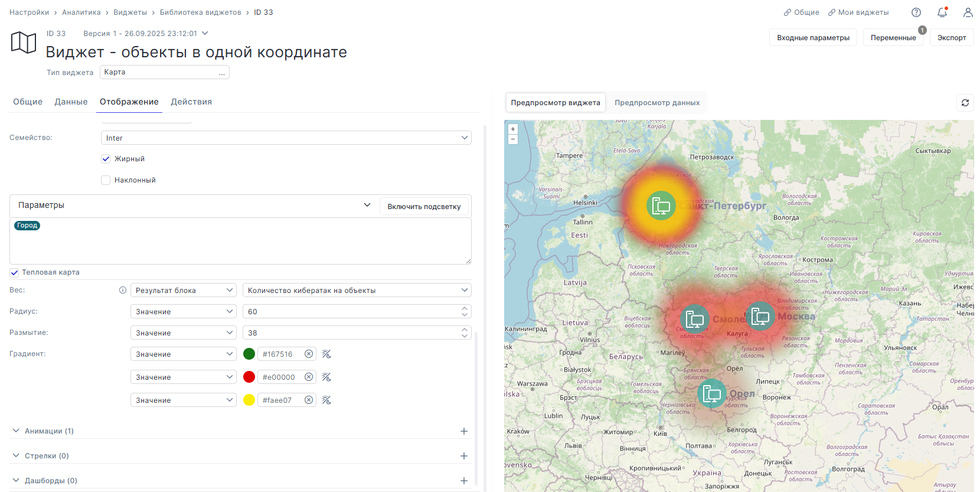Enable the Наклонный checkbox
This screenshot has width=980, height=492.
coord(106,180)
